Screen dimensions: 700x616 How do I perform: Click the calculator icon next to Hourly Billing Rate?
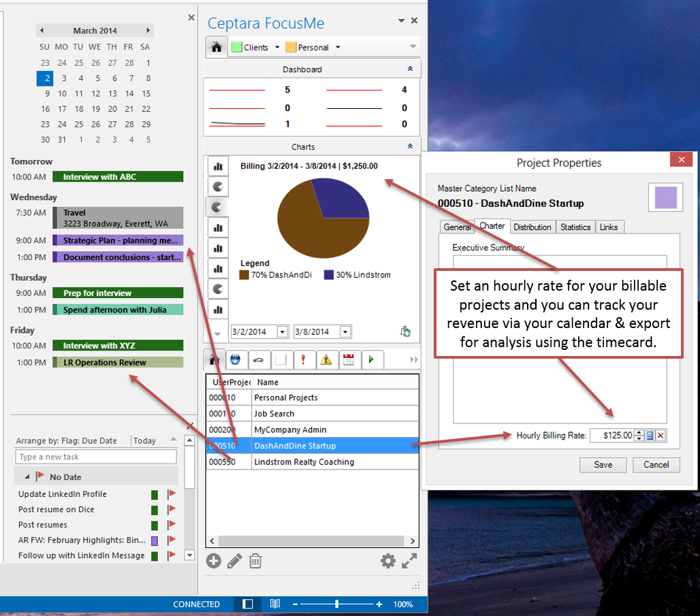(x=650, y=436)
